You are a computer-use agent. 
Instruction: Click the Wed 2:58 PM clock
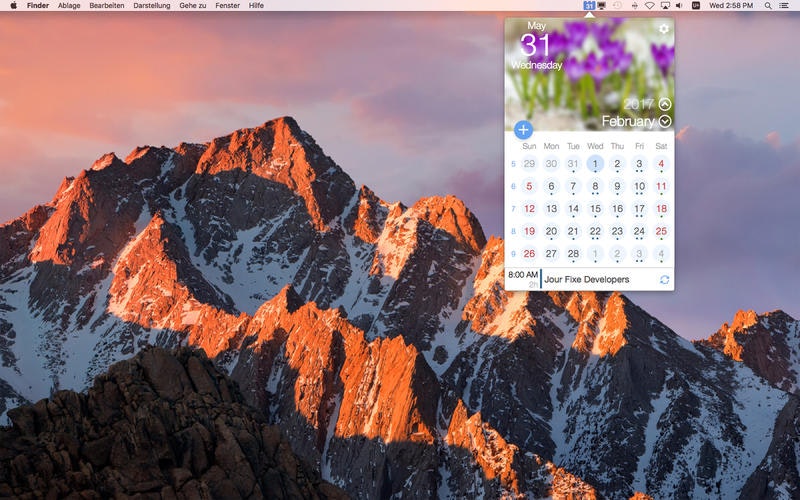[731, 6]
